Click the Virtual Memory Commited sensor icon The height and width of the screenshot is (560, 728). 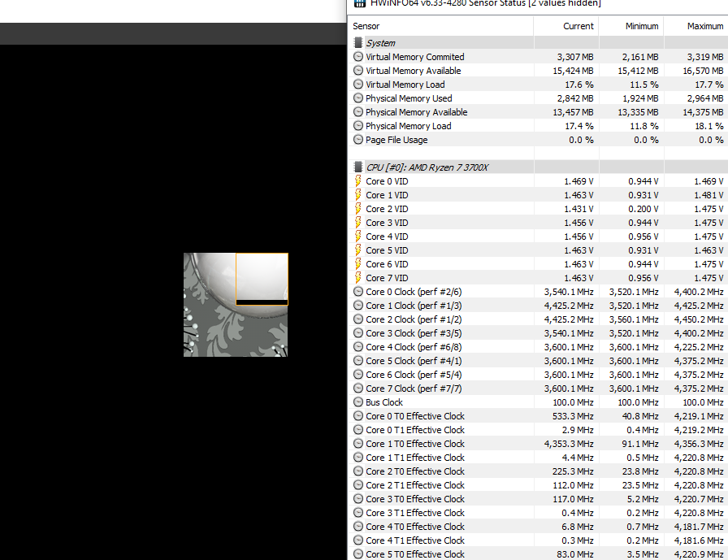[358, 57]
